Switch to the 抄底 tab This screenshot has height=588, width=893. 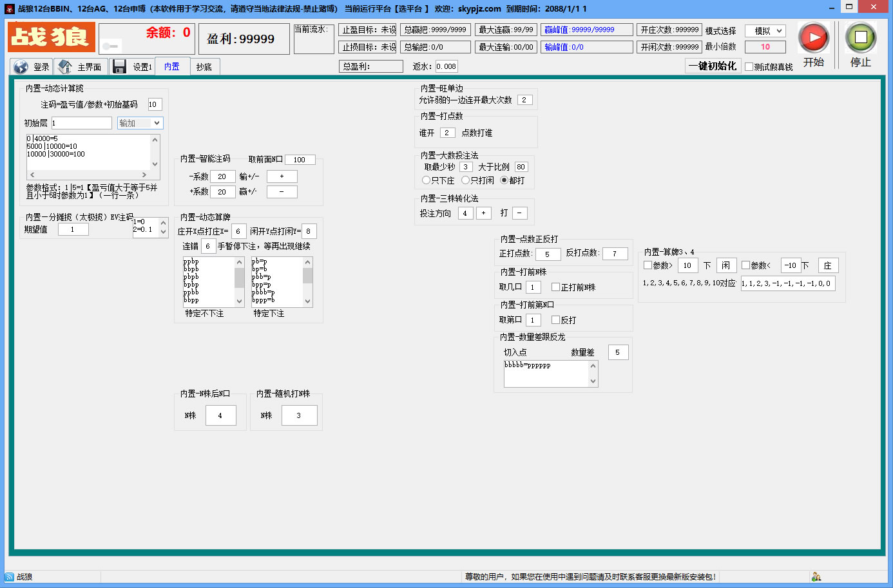click(x=205, y=66)
